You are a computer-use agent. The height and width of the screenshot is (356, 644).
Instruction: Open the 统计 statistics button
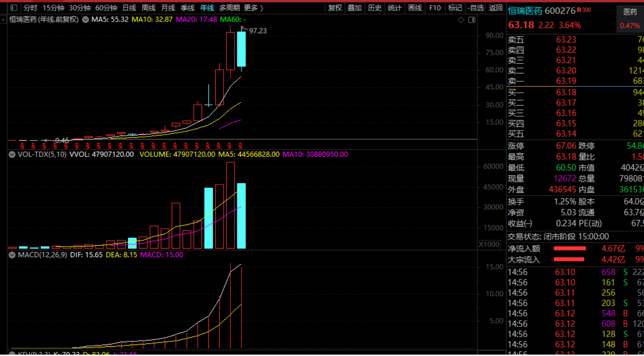click(x=395, y=8)
